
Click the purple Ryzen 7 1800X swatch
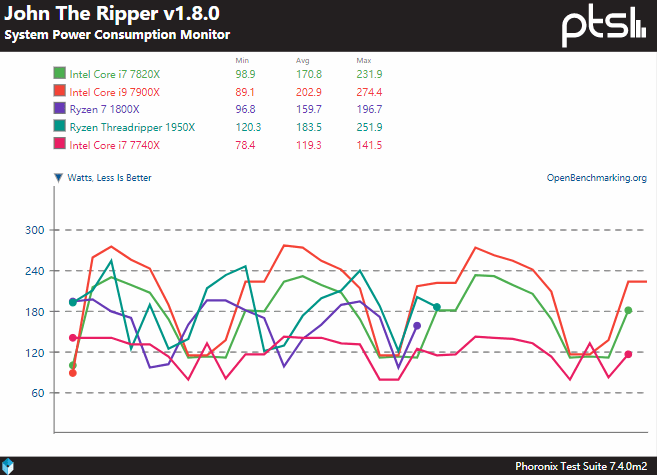59,108
